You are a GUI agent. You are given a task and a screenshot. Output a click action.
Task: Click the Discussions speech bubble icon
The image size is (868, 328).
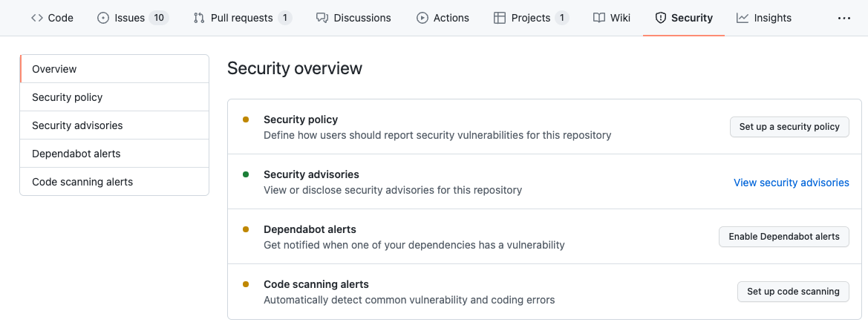click(322, 18)
